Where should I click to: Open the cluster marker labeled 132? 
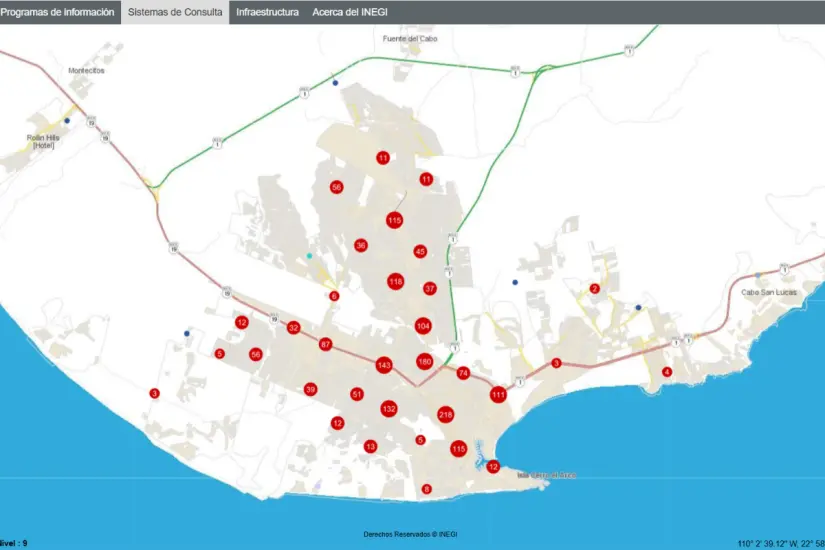[x=389, y=409]
